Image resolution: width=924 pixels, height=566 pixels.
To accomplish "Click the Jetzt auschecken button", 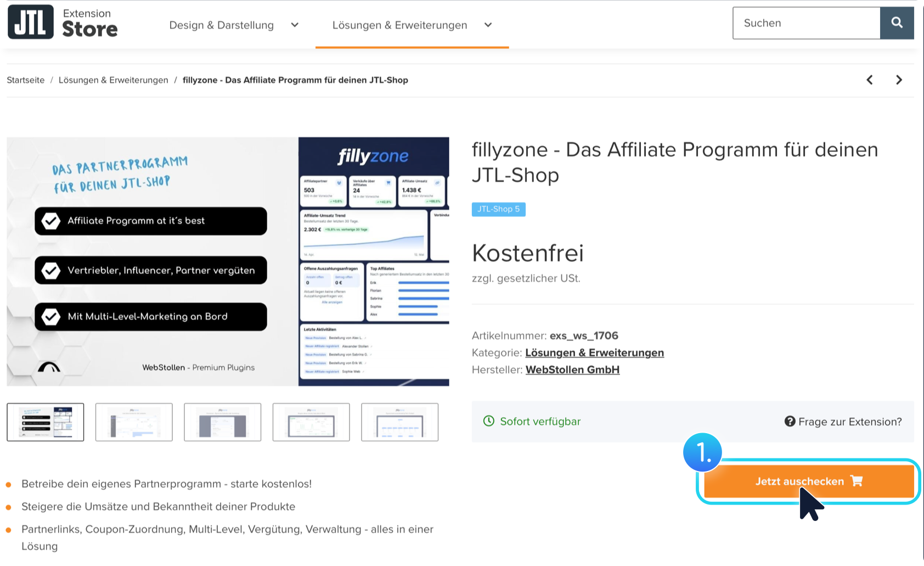I will click(809, 481).
